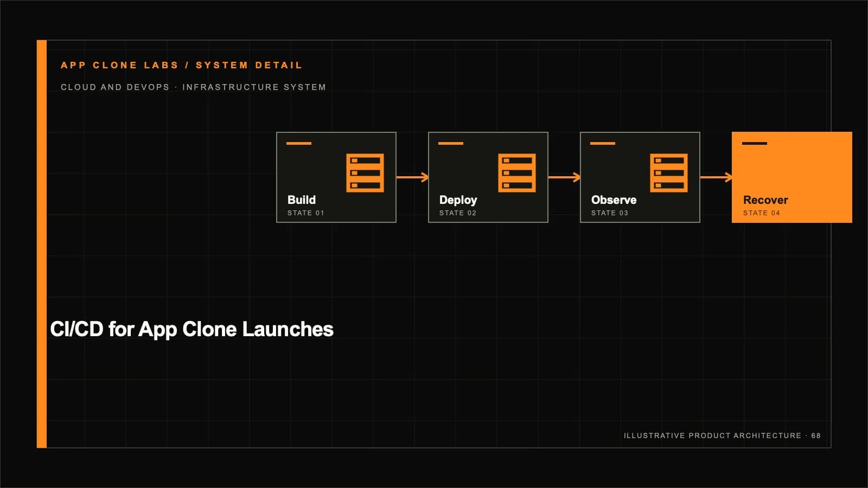Click the server icon in the Observe card
The image size is (868, 488).
coord(669,173)
